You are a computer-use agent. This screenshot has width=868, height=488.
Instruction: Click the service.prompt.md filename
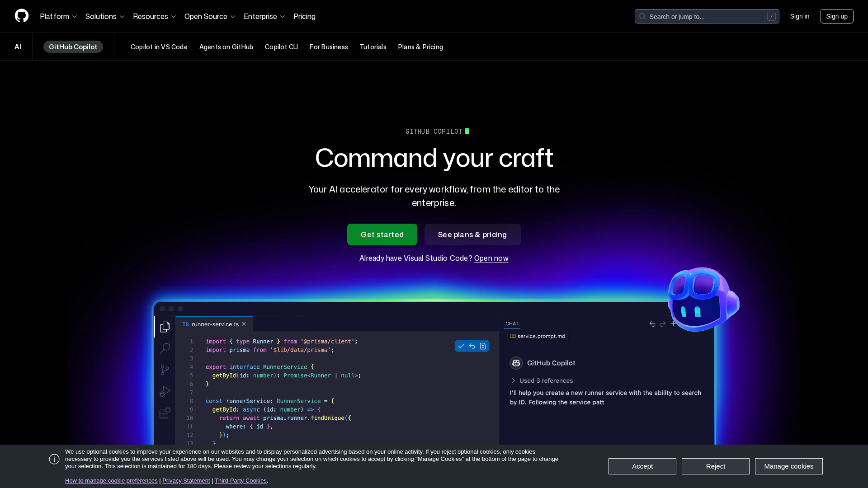(541, 336)
